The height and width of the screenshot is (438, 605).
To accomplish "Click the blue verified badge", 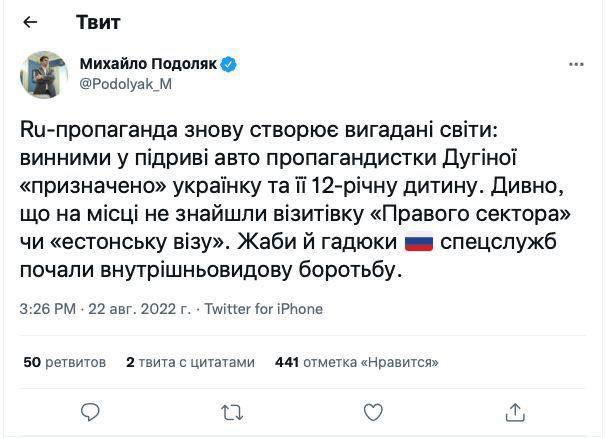I will click(x=230, y=64).
